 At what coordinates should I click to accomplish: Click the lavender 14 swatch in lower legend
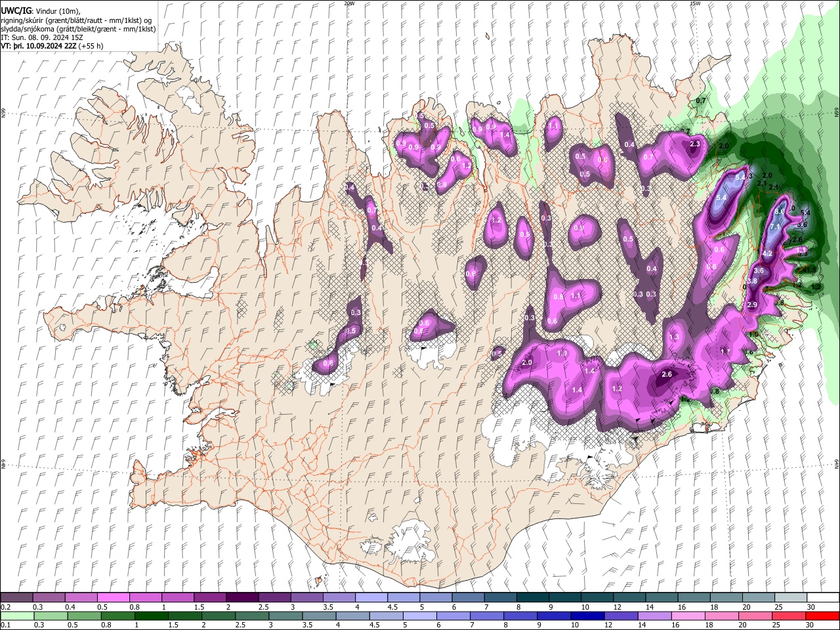point(654,616)
